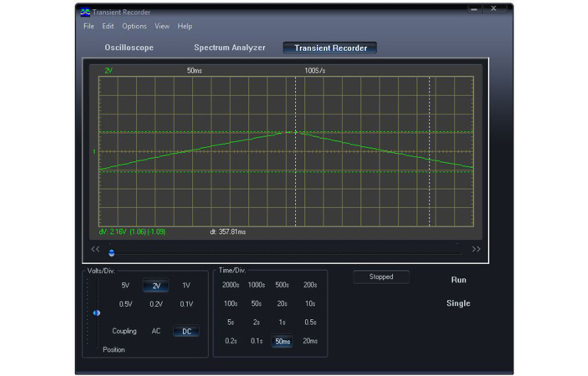Trigger a Single capture
Screen dimensions: 588x376
(x=459, y=303)
